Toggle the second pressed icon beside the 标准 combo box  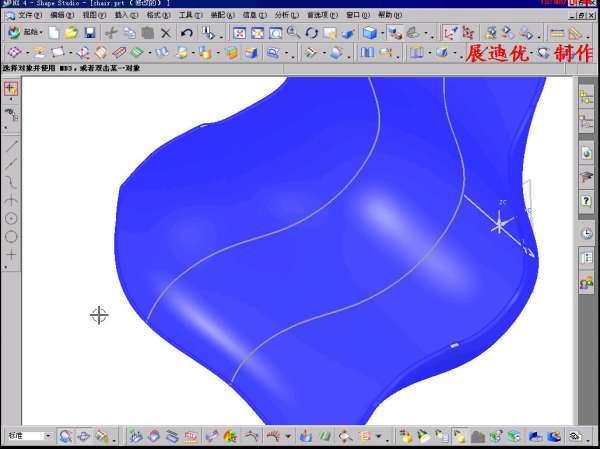point(84,436)
